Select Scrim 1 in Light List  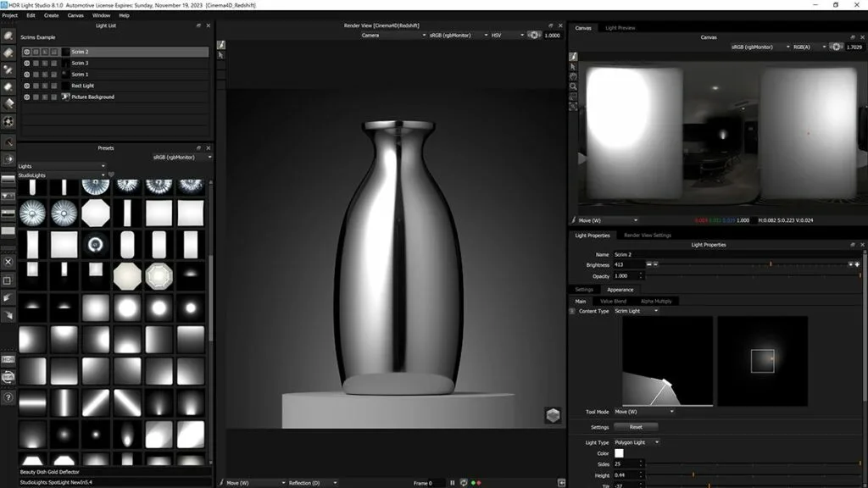[x=115, y=75]
